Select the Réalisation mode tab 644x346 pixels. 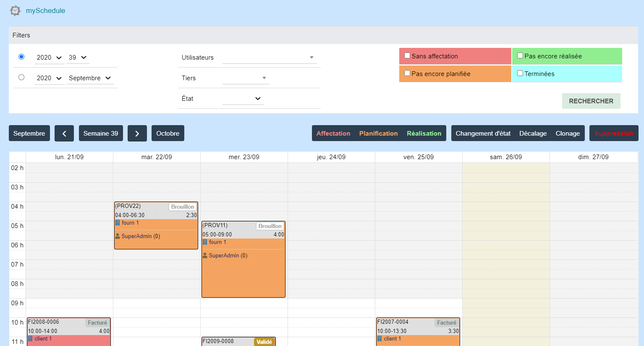pos(424,134)
